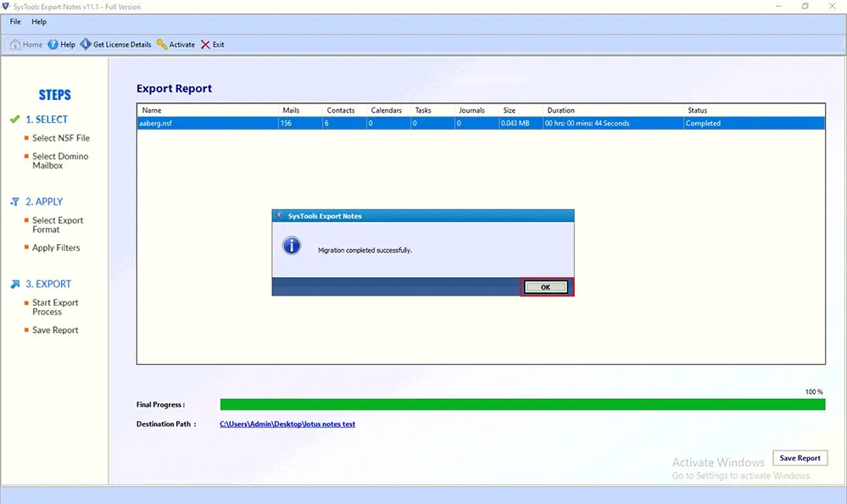Click the red Exit X icon
Image resolution: width=847 pixels, height=504 pixels.
[205, 44]
